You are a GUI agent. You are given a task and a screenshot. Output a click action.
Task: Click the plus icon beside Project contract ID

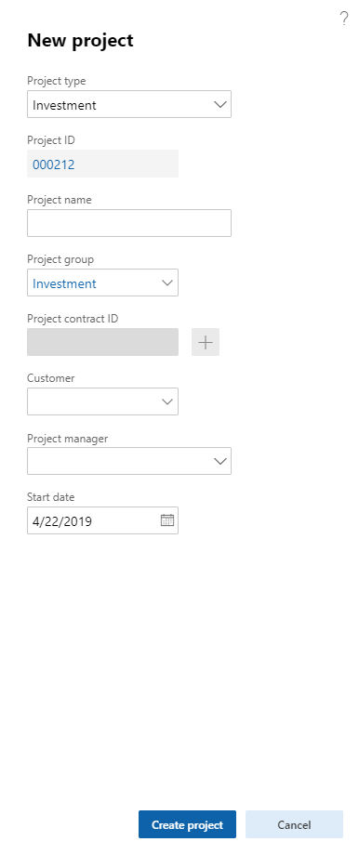pyautogui.click(x=206, y=342)
